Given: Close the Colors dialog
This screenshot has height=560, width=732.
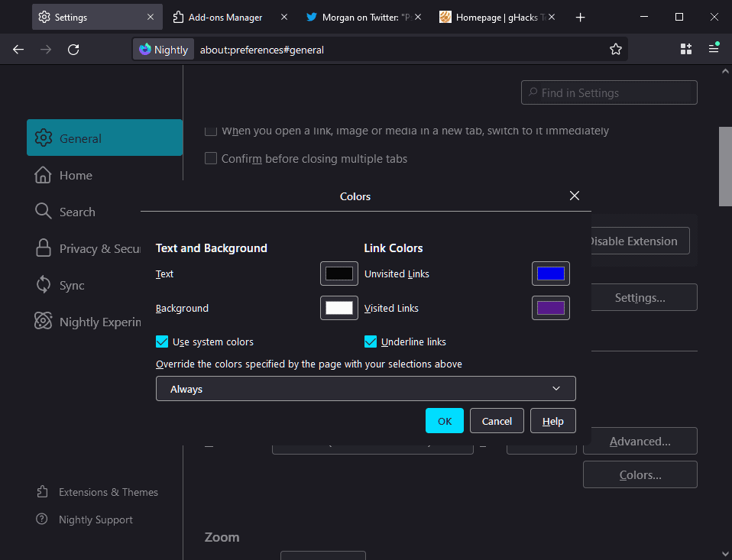Looking at the screenshot, I should click(575, 196).
